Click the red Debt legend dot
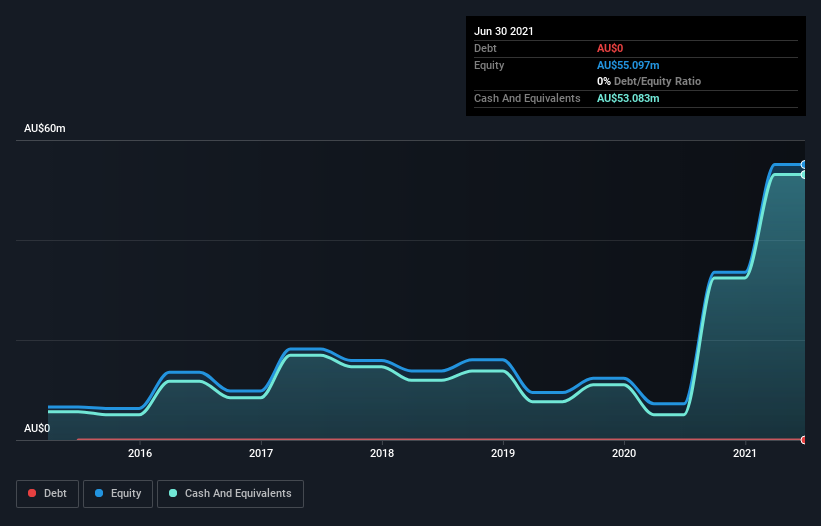 point(32,493)
